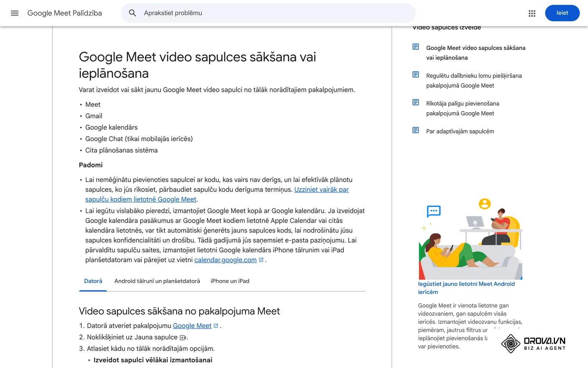Select the Datorā tab

[x=93, y=281]
